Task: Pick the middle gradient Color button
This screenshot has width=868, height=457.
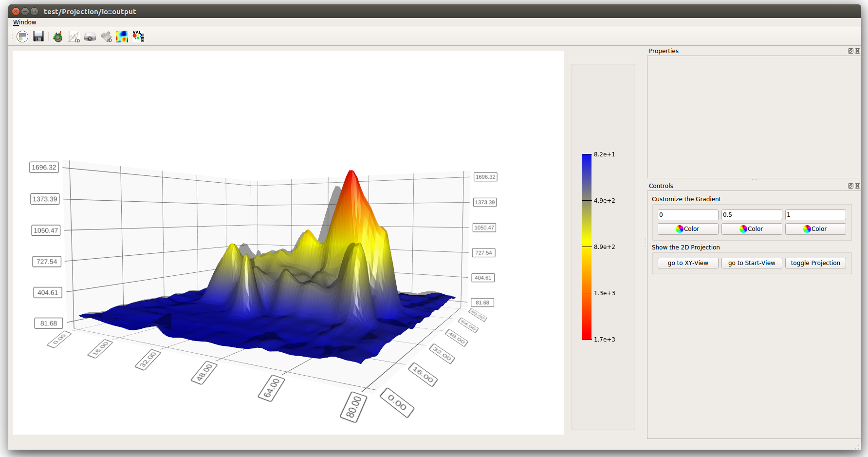Action: pyautogui.click(x=752, y=229)
